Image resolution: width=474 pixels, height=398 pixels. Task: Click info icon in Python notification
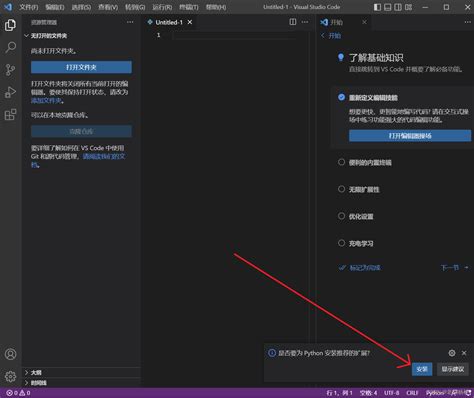[272, 353]
